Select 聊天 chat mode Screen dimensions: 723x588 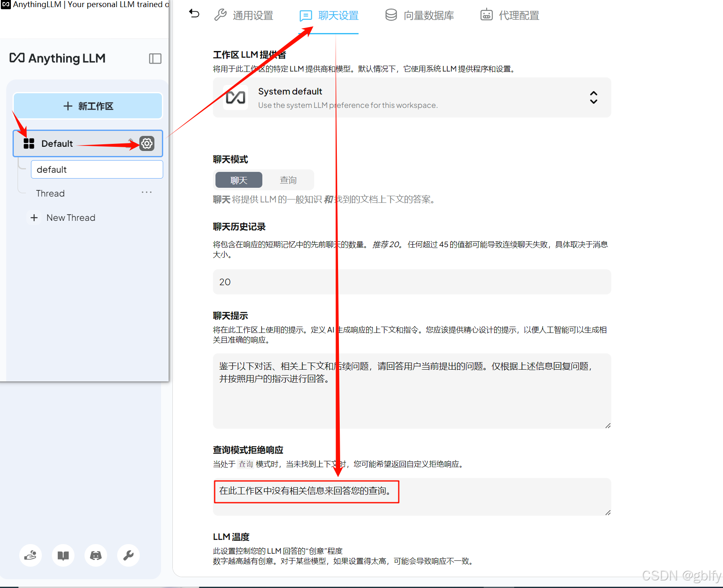(x=239, y=180)
